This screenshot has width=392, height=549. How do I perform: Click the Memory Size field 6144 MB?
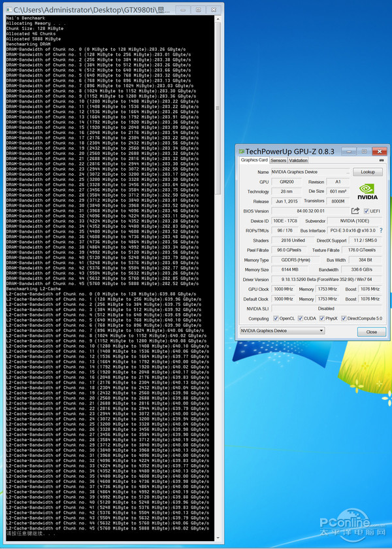point(289,270)
